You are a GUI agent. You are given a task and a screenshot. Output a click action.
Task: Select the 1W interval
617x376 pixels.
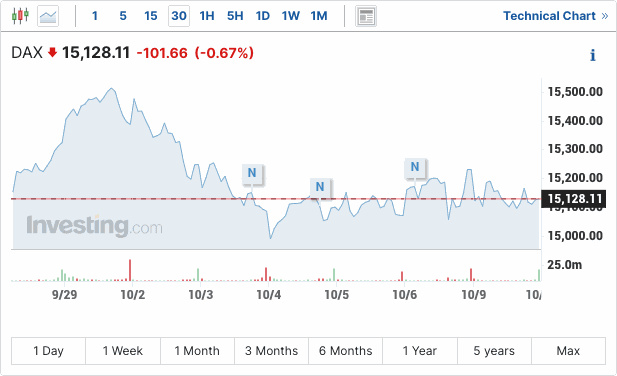tap(291, 16)
